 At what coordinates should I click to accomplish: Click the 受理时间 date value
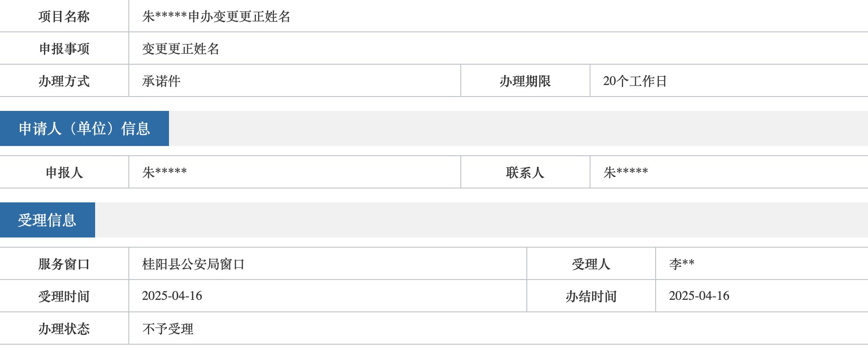click(172, 296)
